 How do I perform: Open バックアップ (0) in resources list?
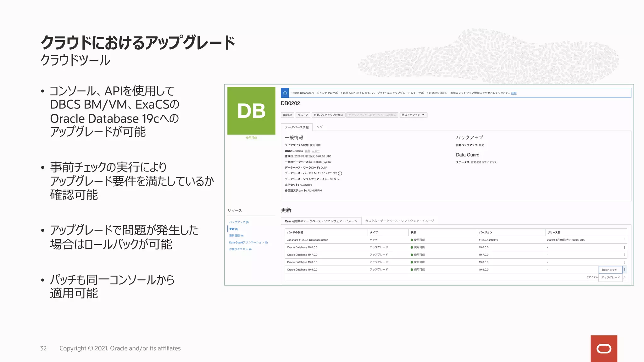point(239,222)
